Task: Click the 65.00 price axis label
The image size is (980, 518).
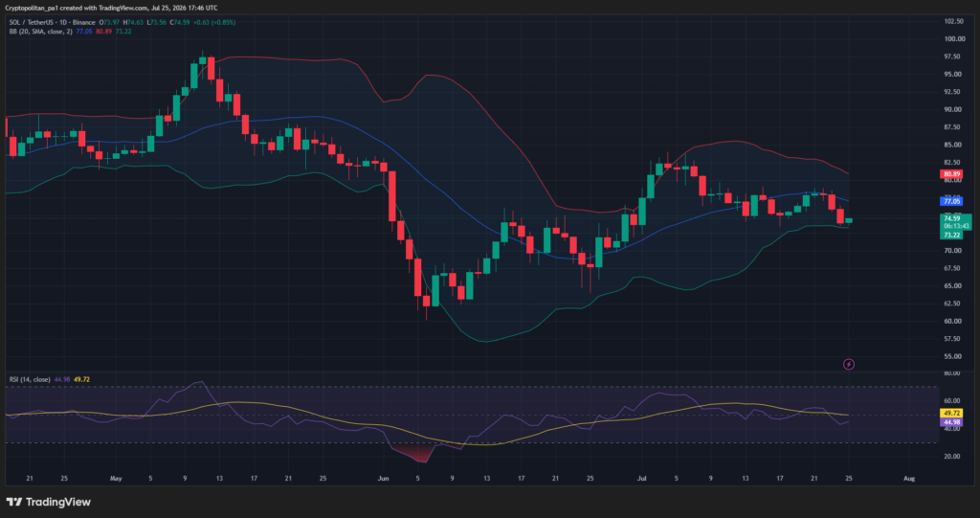Action: click(952, 286)
